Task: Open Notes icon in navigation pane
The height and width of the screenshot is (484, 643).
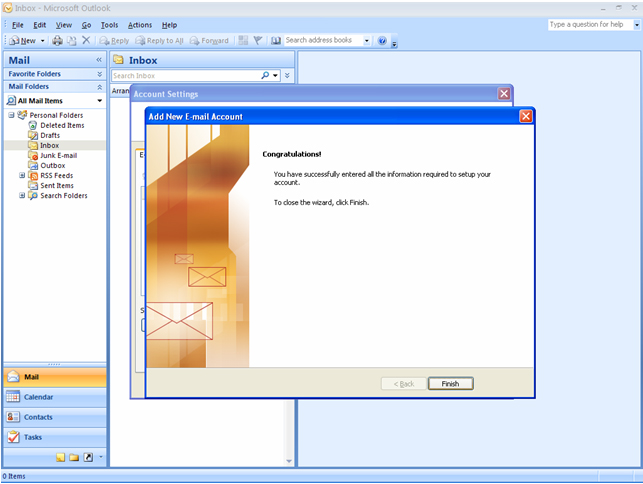Action: [61, 457]
